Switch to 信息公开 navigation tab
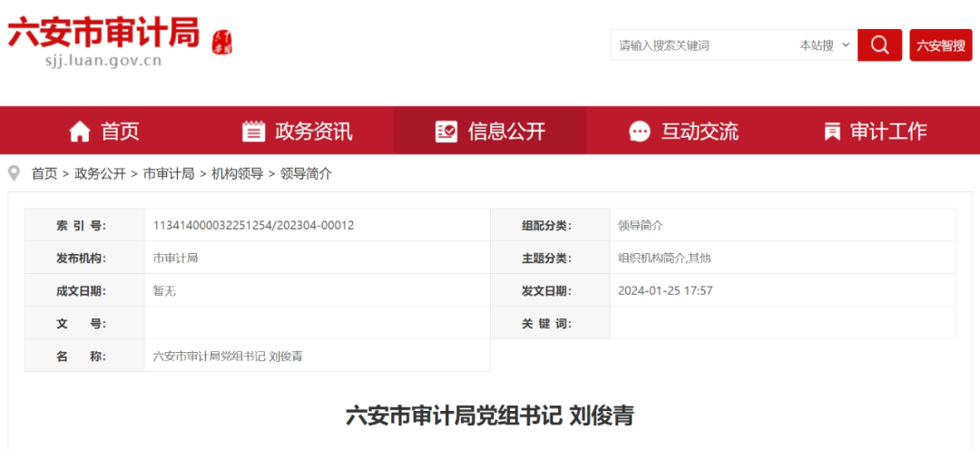980x450 pixels. [506, 132]
